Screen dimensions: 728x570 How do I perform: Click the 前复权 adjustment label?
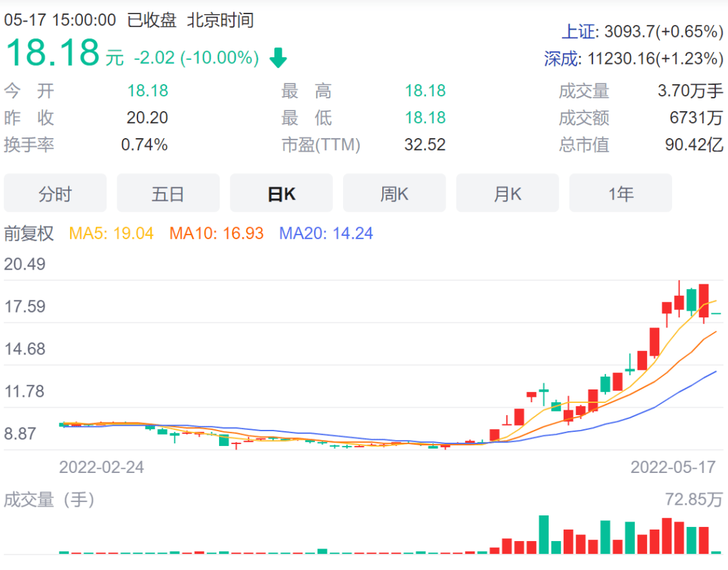[29, 233]
